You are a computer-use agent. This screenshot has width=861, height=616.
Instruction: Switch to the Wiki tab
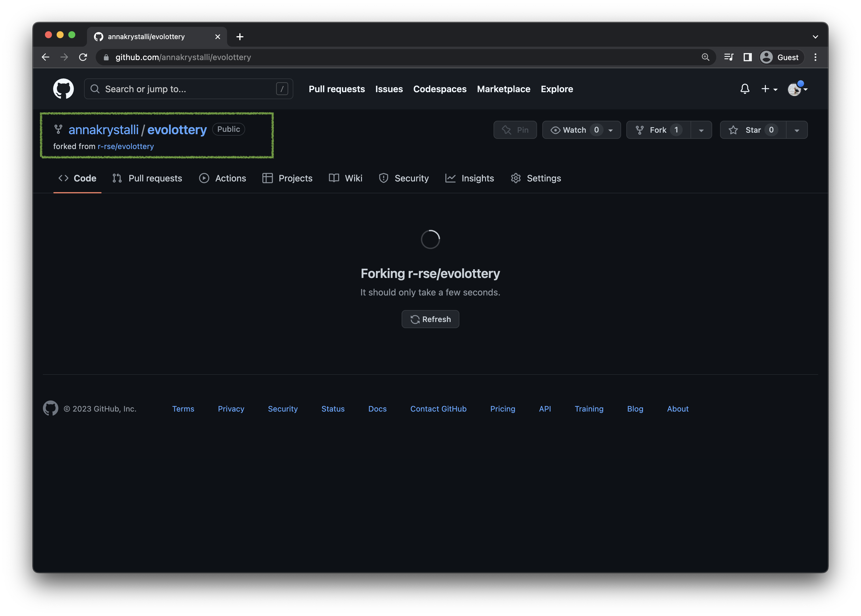click(x=346, y=178)
